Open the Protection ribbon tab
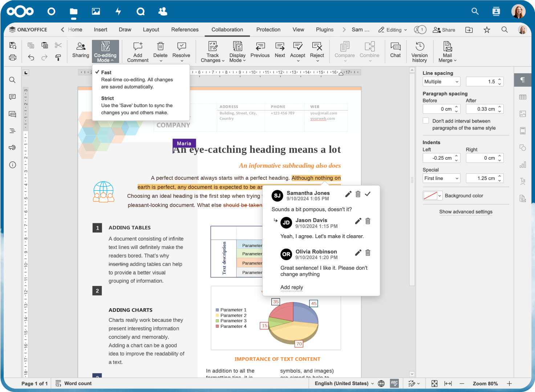 [268, 29]
